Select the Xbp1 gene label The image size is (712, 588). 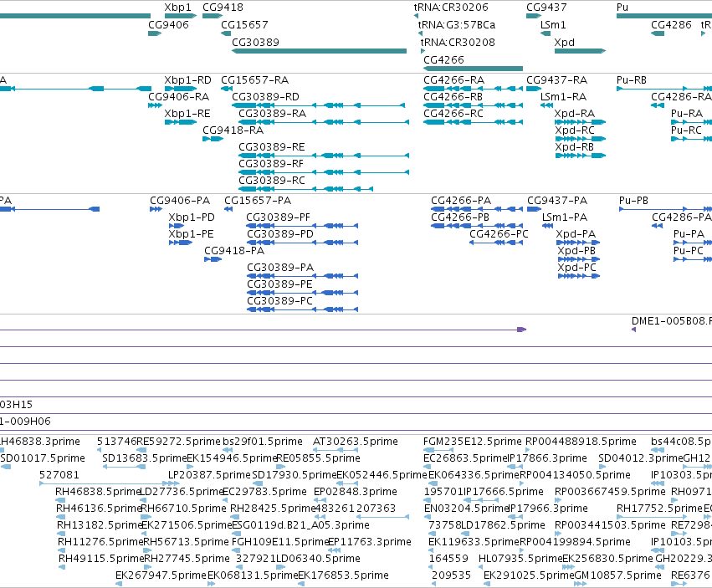click(177, 8)
